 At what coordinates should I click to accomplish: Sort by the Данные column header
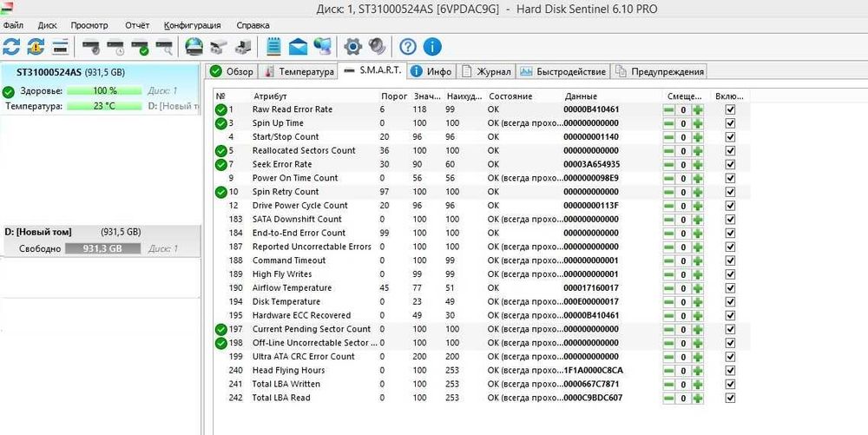click(581, 96)
